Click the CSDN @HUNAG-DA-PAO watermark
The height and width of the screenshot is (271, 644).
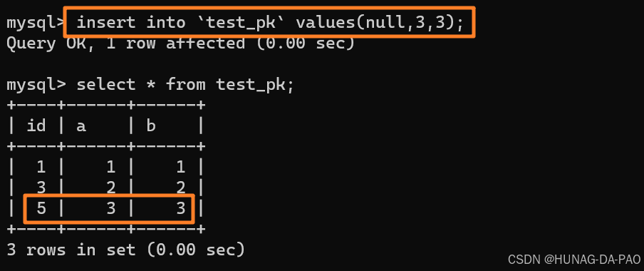574,260
